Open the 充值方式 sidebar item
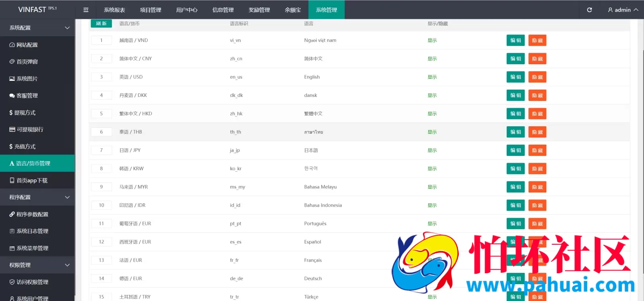 click(37, 146)
